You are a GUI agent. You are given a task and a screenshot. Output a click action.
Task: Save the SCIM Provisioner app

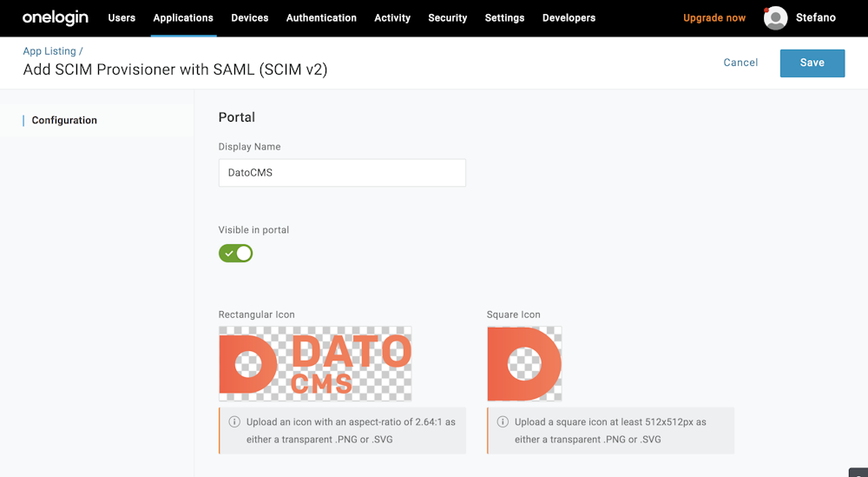pos(812,63)
